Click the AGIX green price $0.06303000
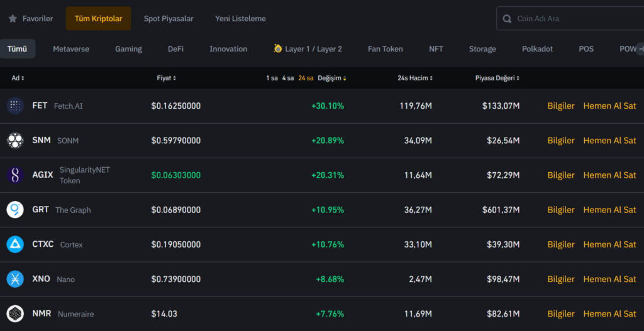 (x=176, y=175)
